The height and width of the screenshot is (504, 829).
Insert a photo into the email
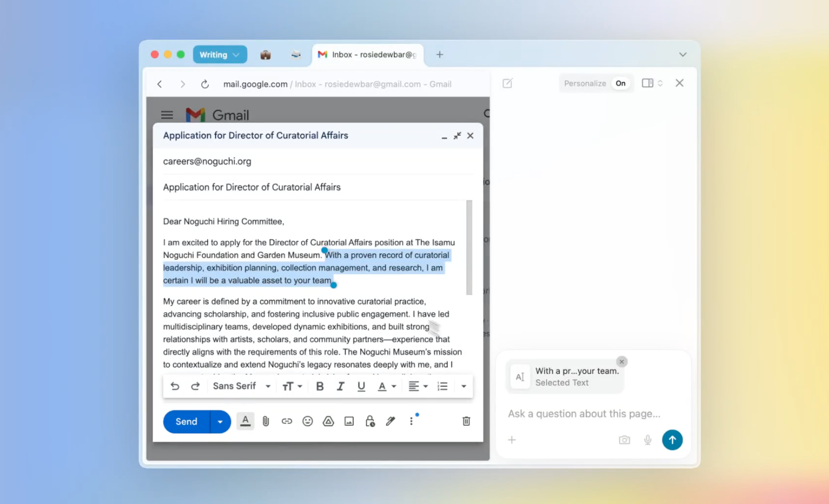tap(349, 421)
